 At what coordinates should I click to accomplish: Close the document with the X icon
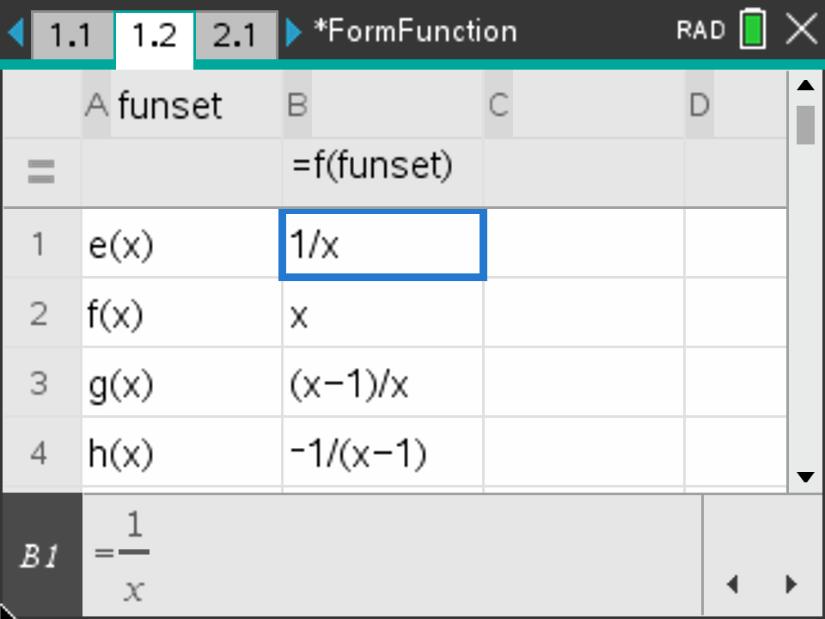click(801, 30)
